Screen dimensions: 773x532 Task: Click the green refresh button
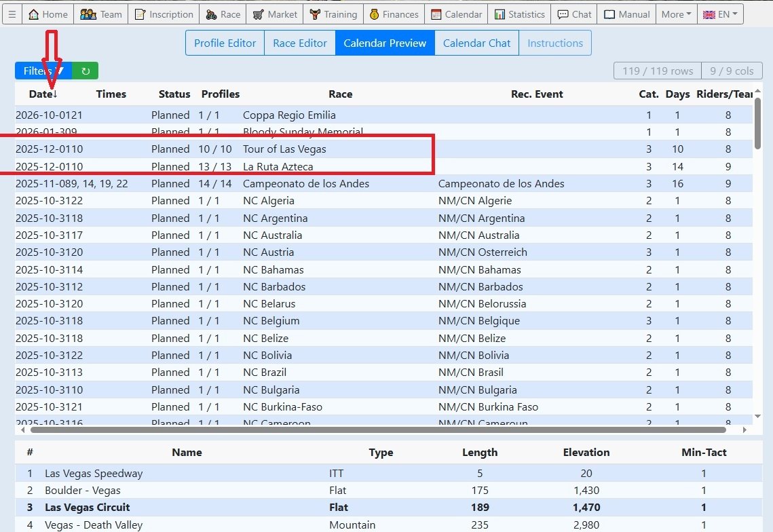click(x=86, y=71)
